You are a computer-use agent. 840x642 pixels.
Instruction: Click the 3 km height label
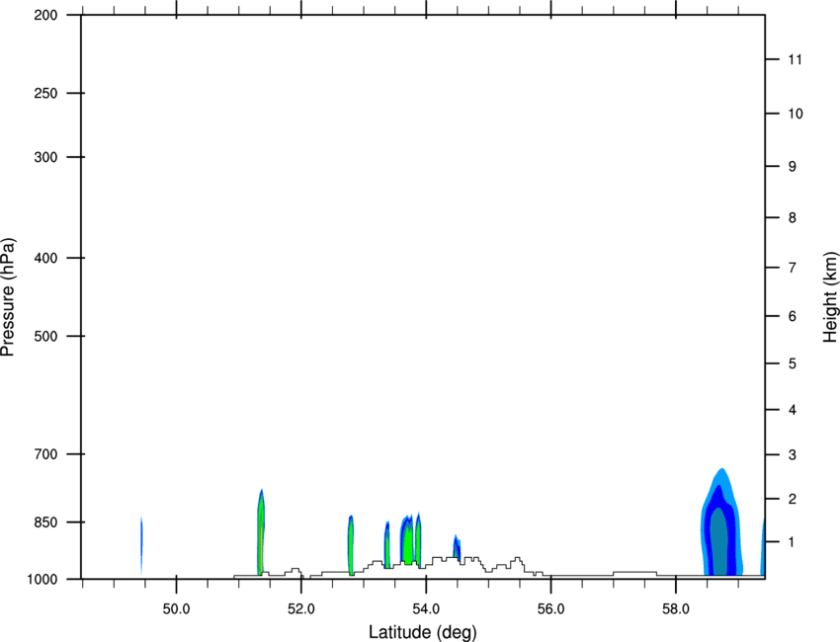tap(793, 455)
